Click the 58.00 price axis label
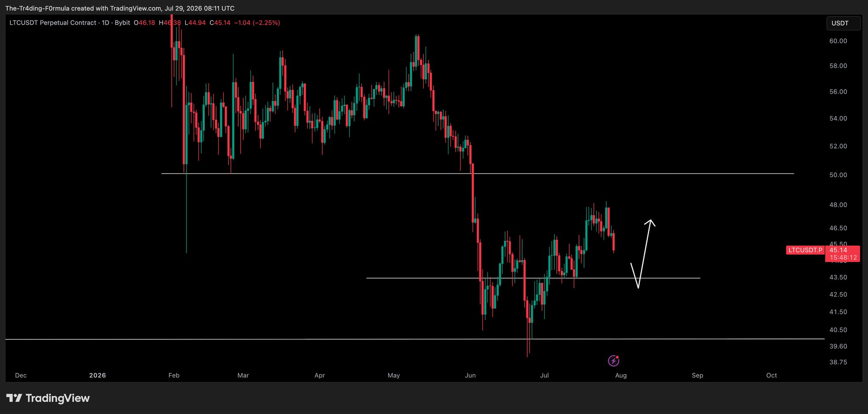 [x=838, y=66]
